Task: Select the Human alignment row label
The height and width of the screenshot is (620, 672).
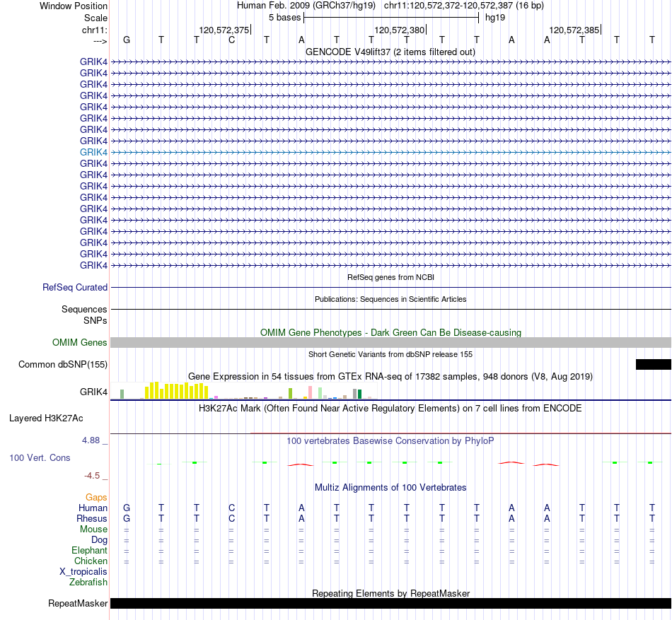Action: (93, 508)
